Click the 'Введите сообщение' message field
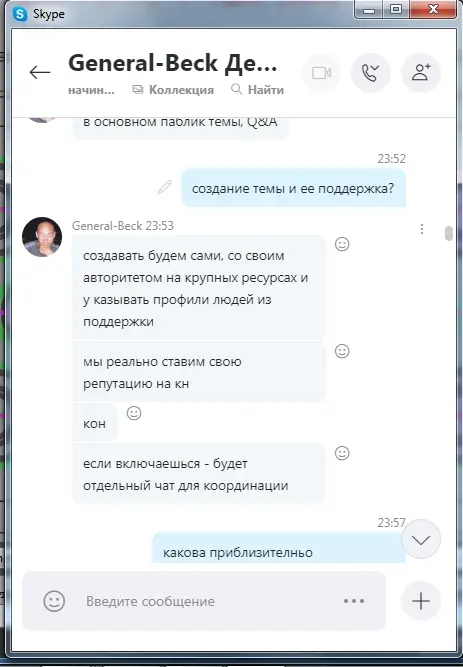Viewport: 463px width, 667px height. pos(204,601)
